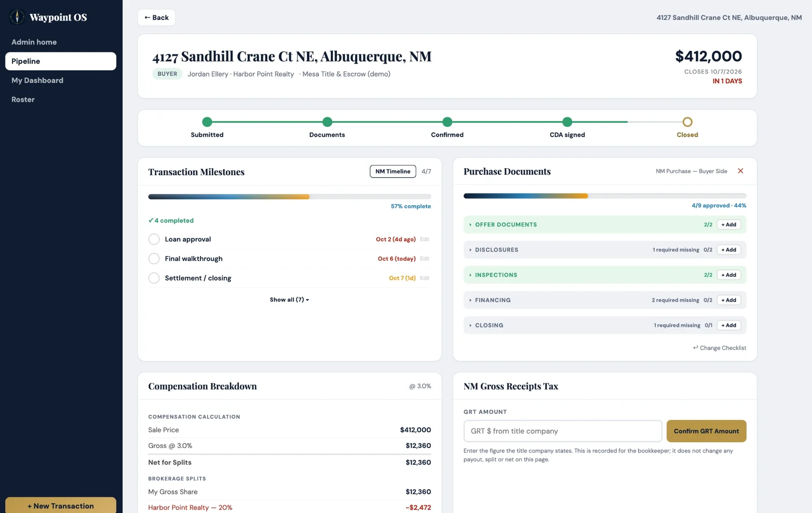Click the NM Timeline button
Viewport: 812px width, 513px height.
(393, 172)
